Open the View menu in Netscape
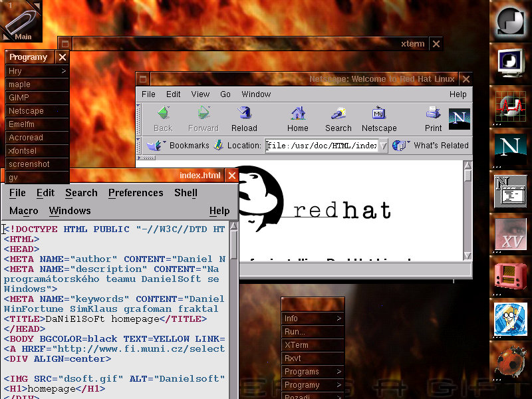Screen dimensions: 532x399 coord(200,94)
